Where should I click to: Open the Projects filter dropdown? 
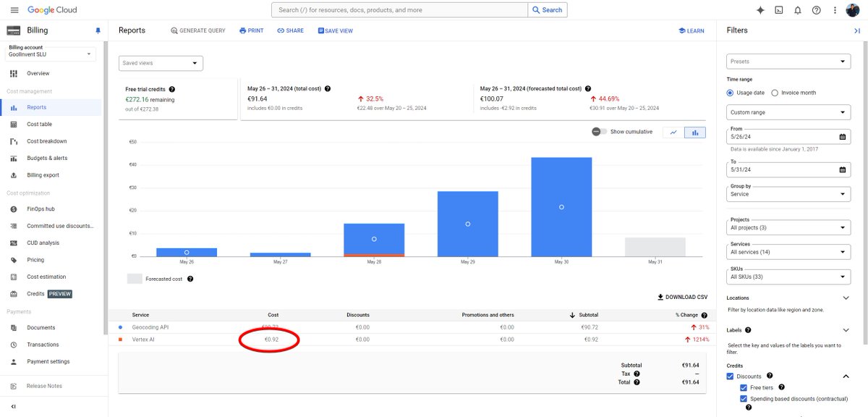pyautogui.click(x=788, y=227)
